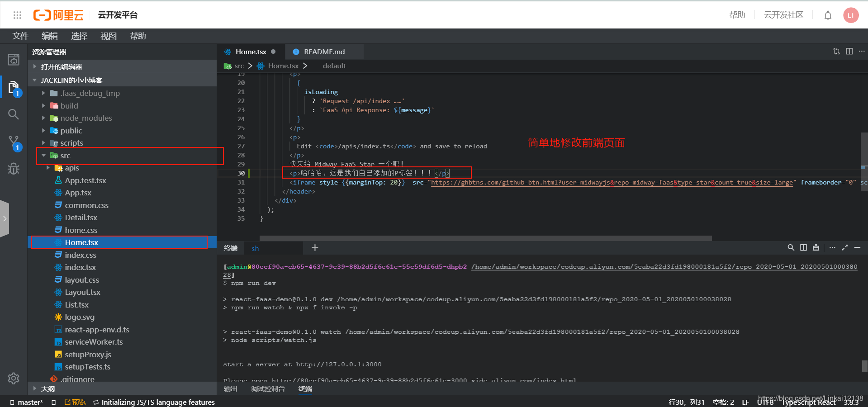
Task: Maximize the terminal panel with arrows icon
Action: point(844,247)
